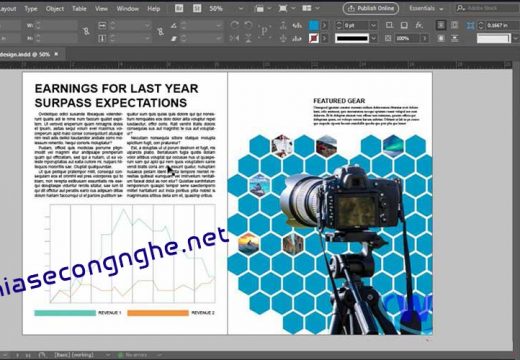
Task: Click the shear angle icon
Action: pyautogui.click(x=174, y=39)
